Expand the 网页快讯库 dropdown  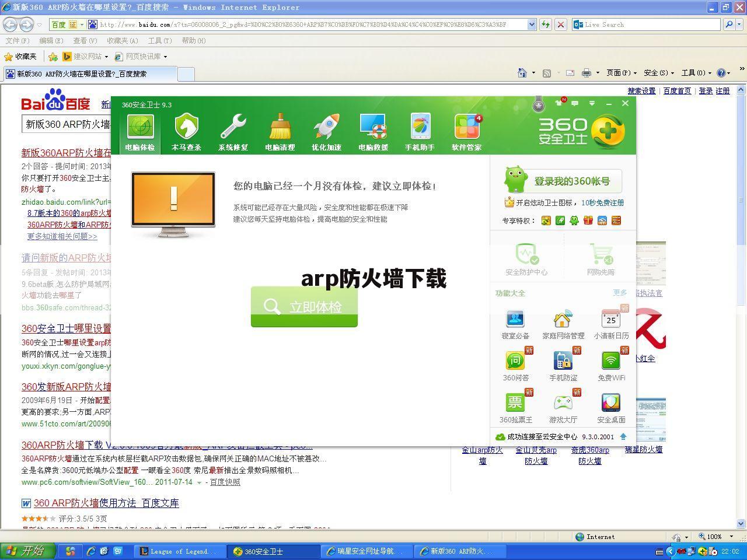point(165,57)
